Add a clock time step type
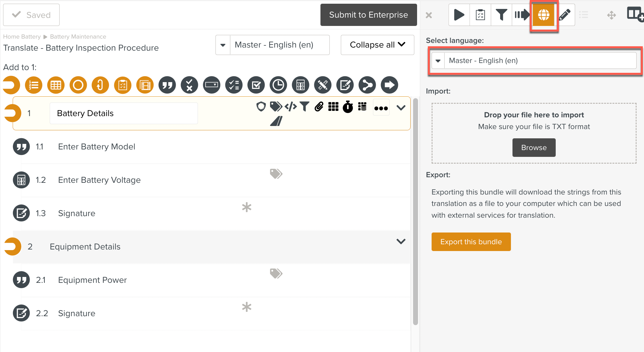 pyautogui.click(x=278, y=85)
